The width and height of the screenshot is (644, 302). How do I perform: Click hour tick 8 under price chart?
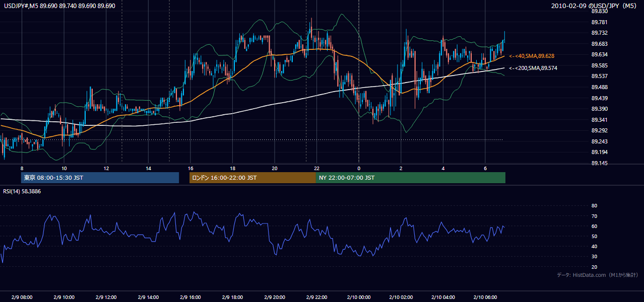(x=22, y=168)
